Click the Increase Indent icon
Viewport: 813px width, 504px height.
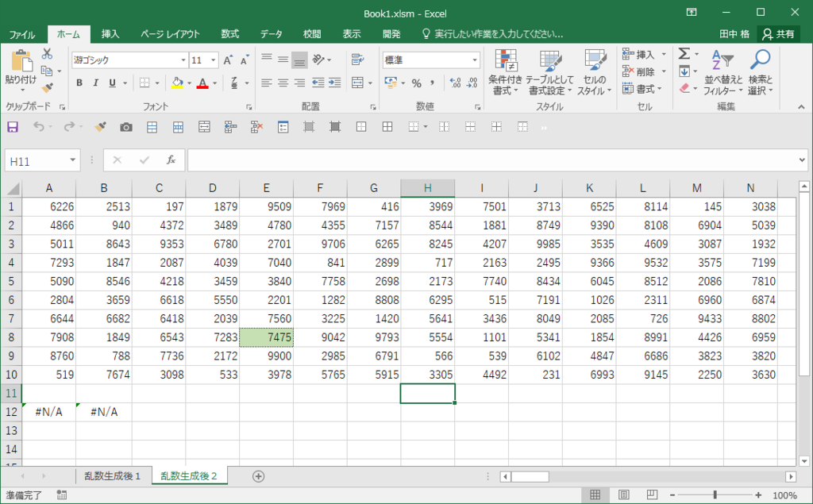(335, 83)
